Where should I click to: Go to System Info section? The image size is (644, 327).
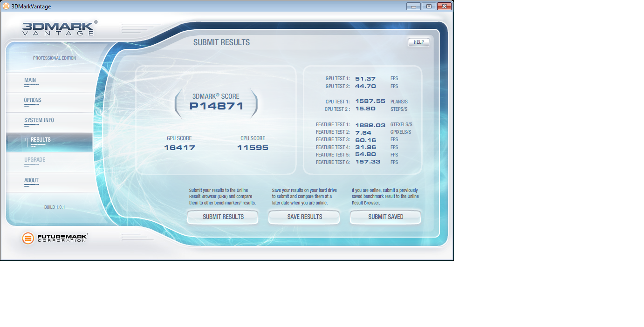point(49,123)
